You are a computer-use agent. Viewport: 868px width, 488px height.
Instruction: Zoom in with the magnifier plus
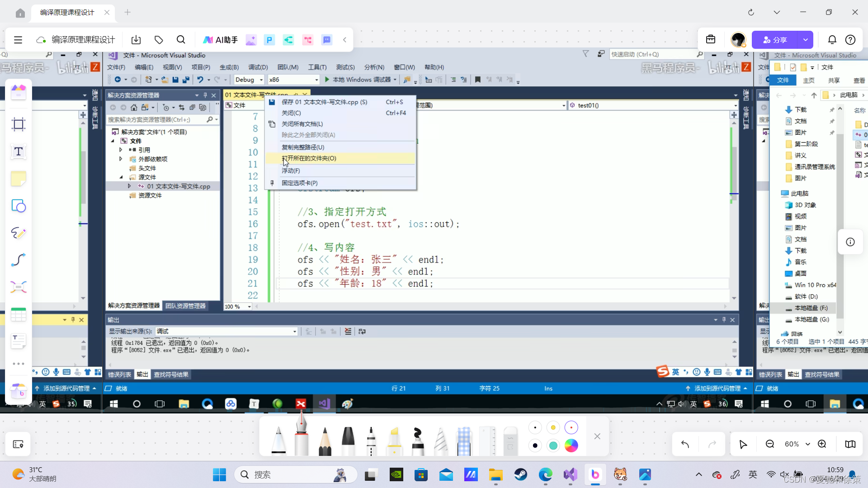click(822, 444)
